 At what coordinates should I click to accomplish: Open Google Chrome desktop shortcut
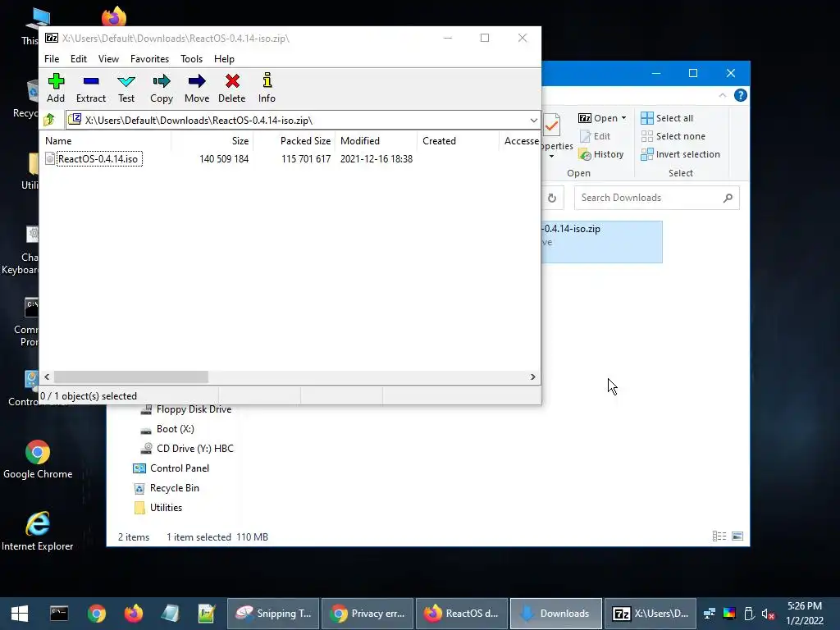click(38, 459)
